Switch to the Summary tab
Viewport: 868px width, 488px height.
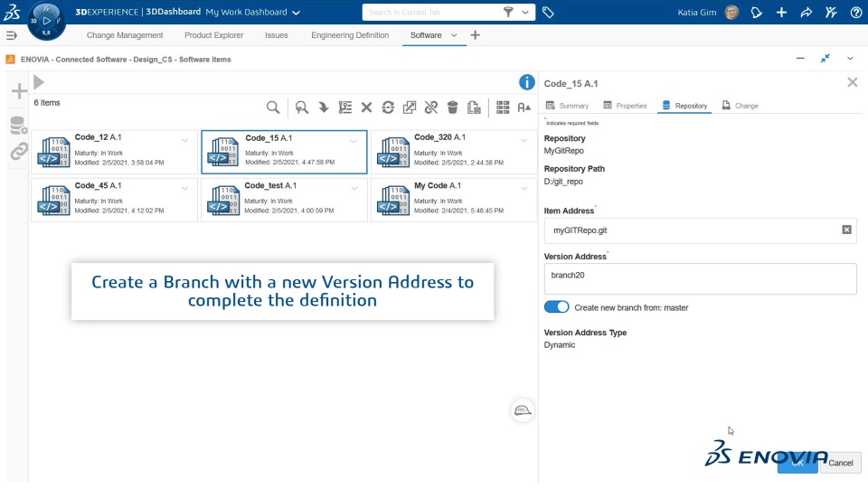[568, 106]
